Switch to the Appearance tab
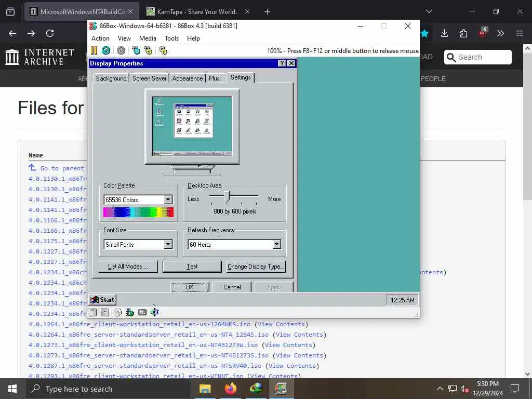 coord(187,78)
